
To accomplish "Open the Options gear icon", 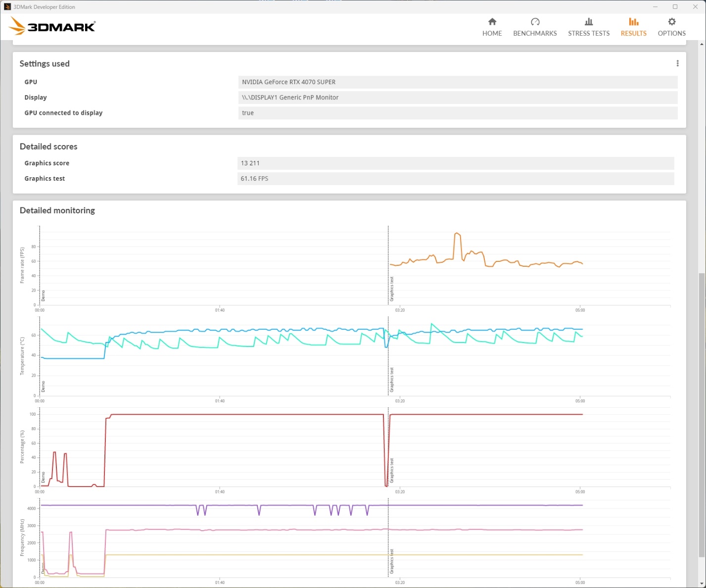I will [x=672, y=22].
